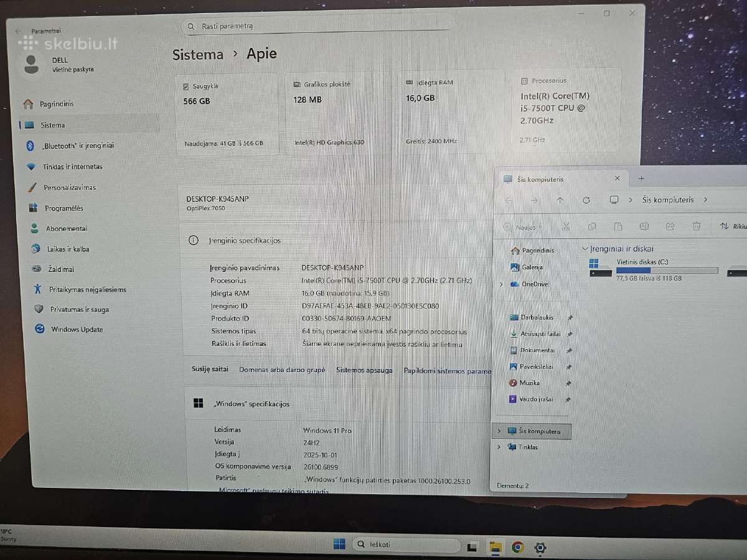
Task: Expand the chevron after Šis kompiuteris path
Action: coord(705,200)
